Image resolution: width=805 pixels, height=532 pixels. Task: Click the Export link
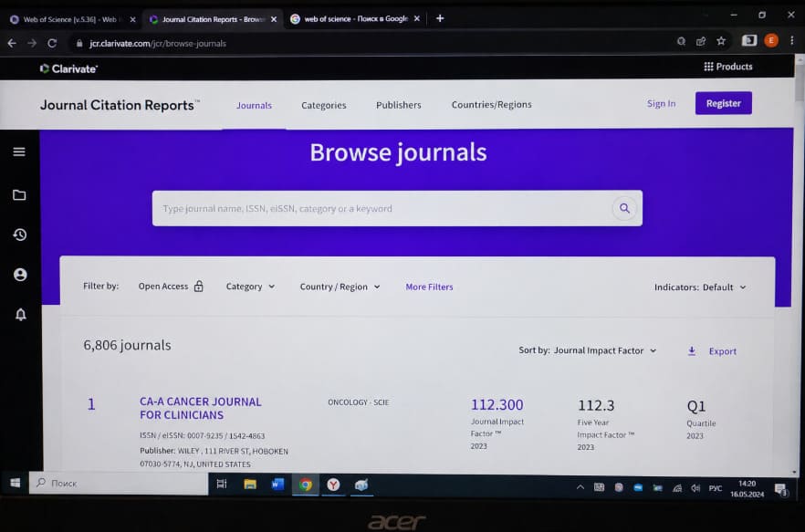click(722, 351)
